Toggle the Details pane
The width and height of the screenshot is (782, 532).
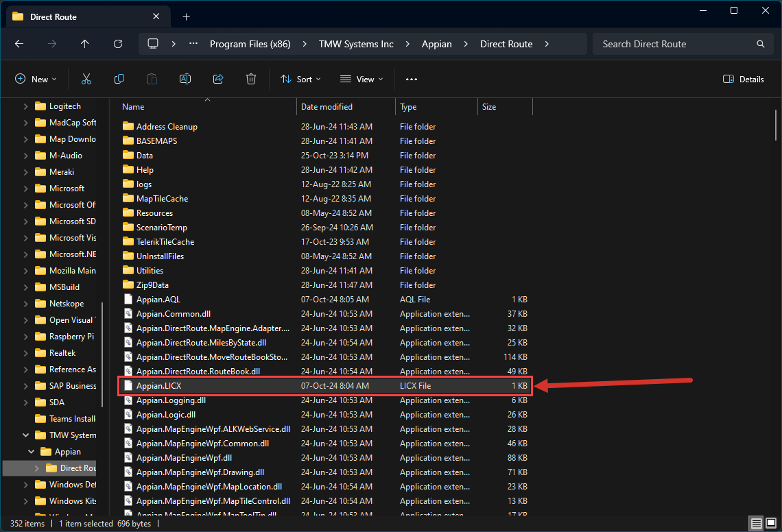pos(744,80)
